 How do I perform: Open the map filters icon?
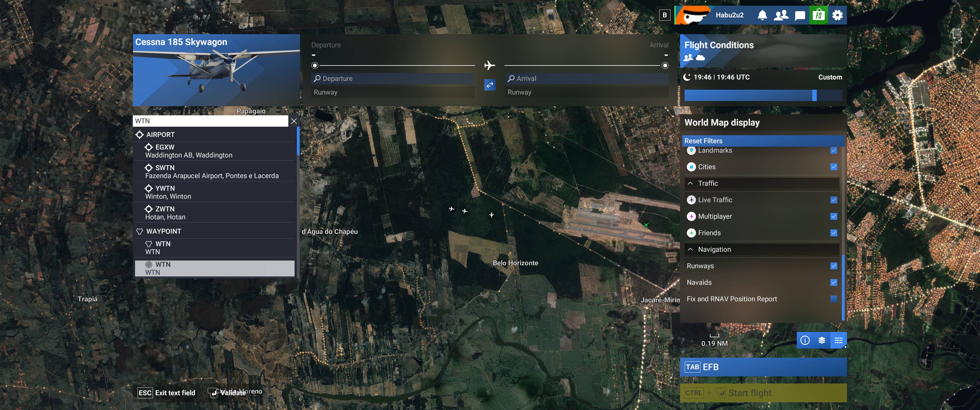click(x=838, y=340)
